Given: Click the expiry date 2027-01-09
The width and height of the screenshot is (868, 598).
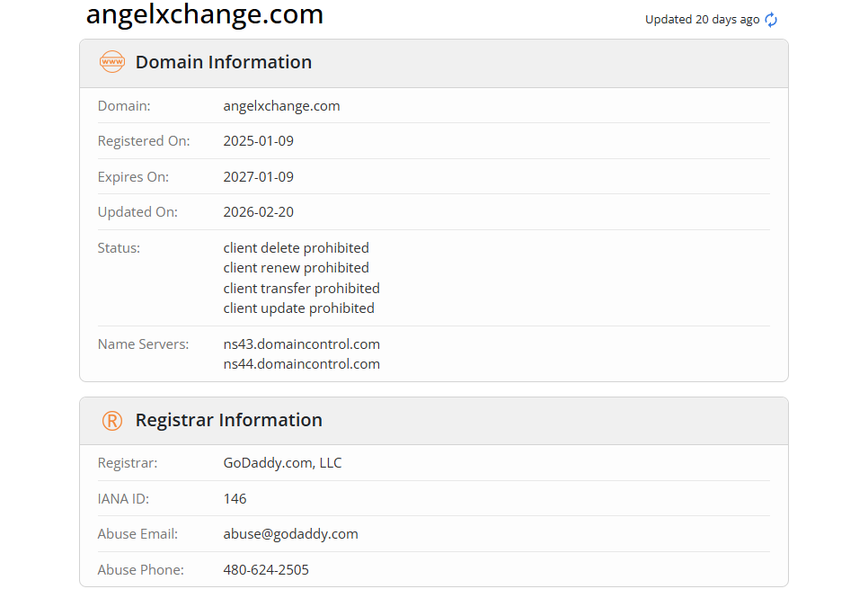Looking at the screenshot, I should (259, 177).
